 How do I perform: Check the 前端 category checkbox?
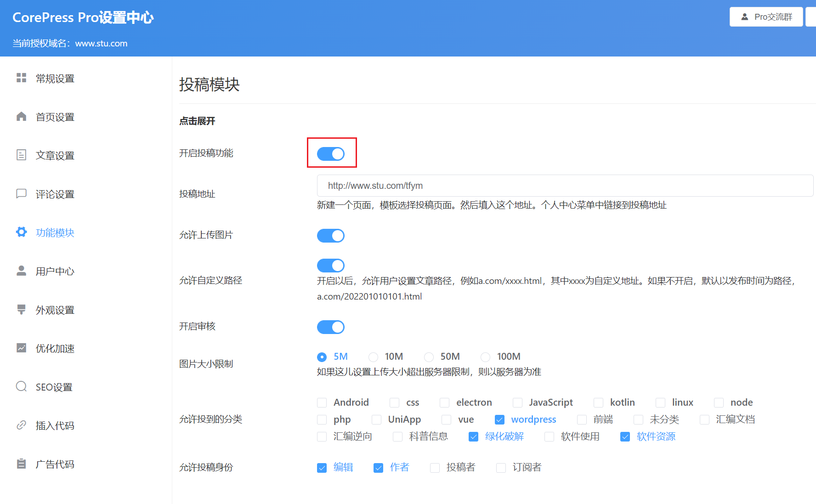coord(582,420)
